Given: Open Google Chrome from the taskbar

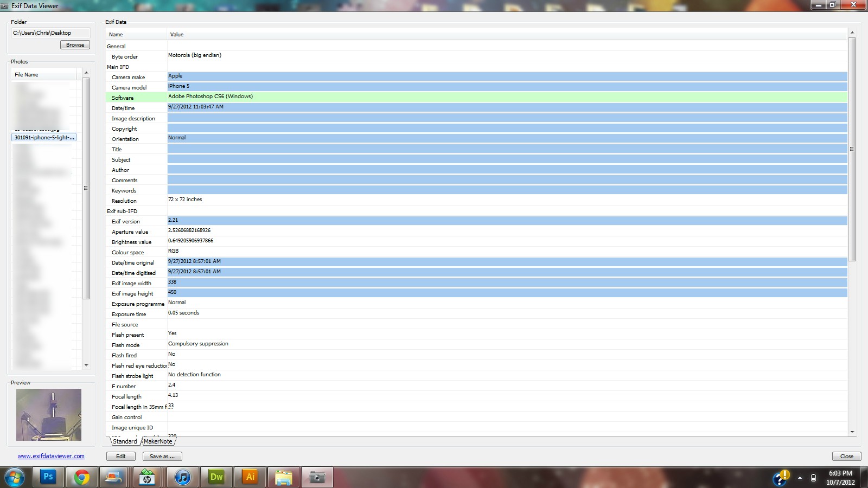Looking at the screenshot, I should (82, 477).
